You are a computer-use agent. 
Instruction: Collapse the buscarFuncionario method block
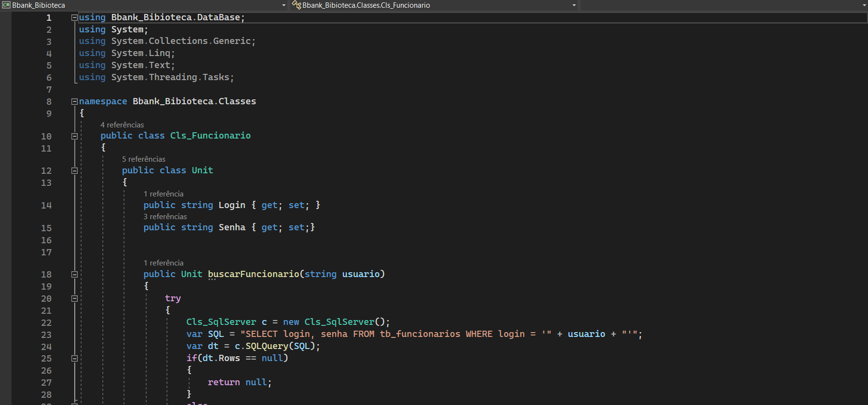[74, 274]
